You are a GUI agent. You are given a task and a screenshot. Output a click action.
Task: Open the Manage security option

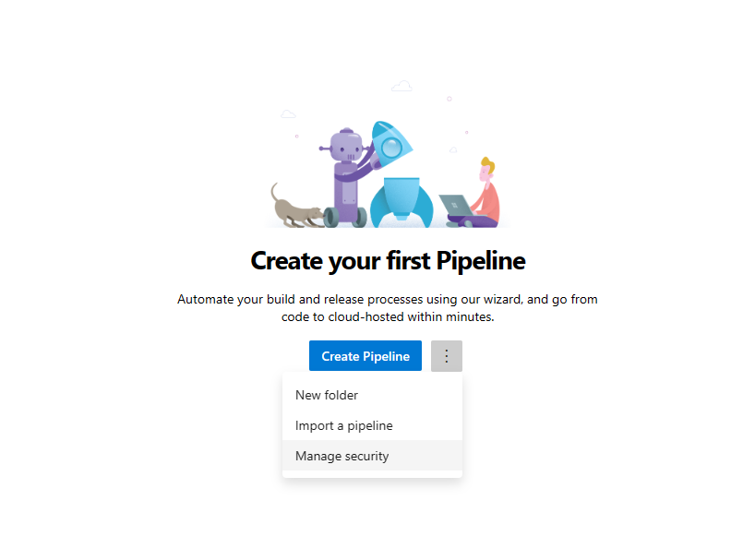click(x=342, y=456)
